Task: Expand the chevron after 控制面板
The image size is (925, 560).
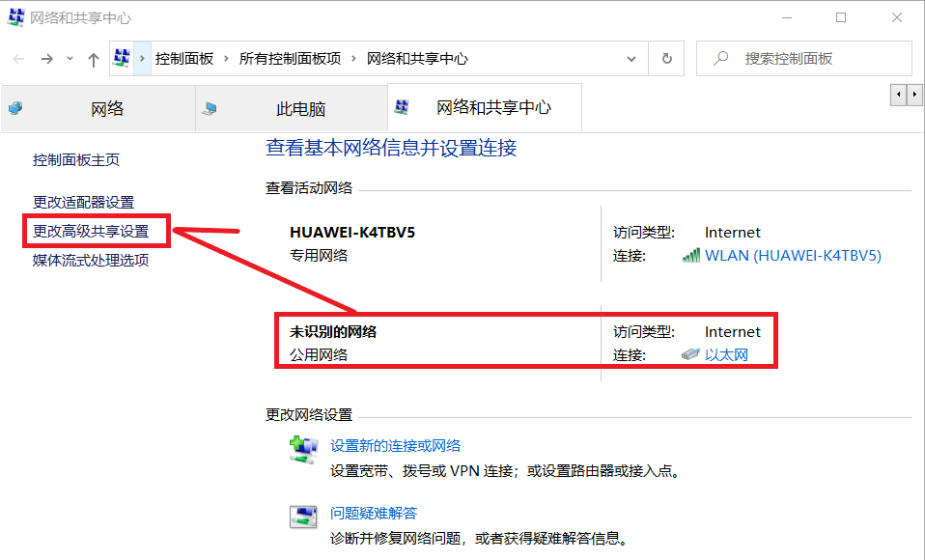Action: tap(226, 59)
